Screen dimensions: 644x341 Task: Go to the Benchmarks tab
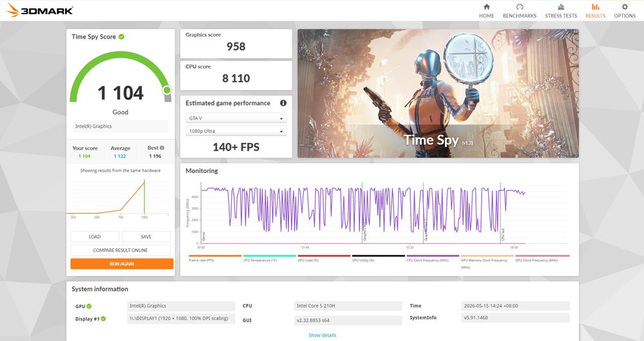[520, 11]
